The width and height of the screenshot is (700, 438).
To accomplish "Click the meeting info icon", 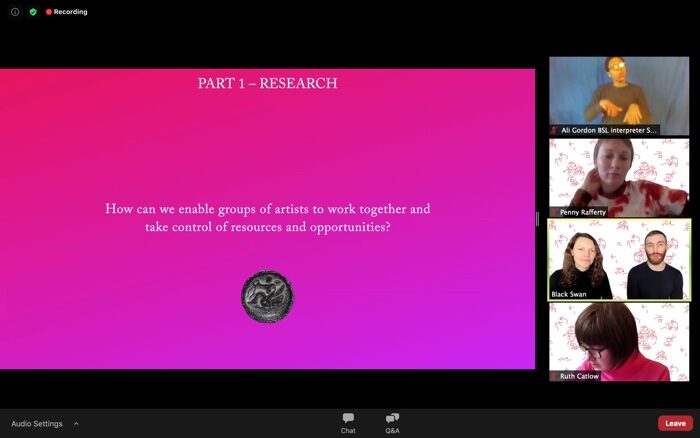I will pos(15,12).
